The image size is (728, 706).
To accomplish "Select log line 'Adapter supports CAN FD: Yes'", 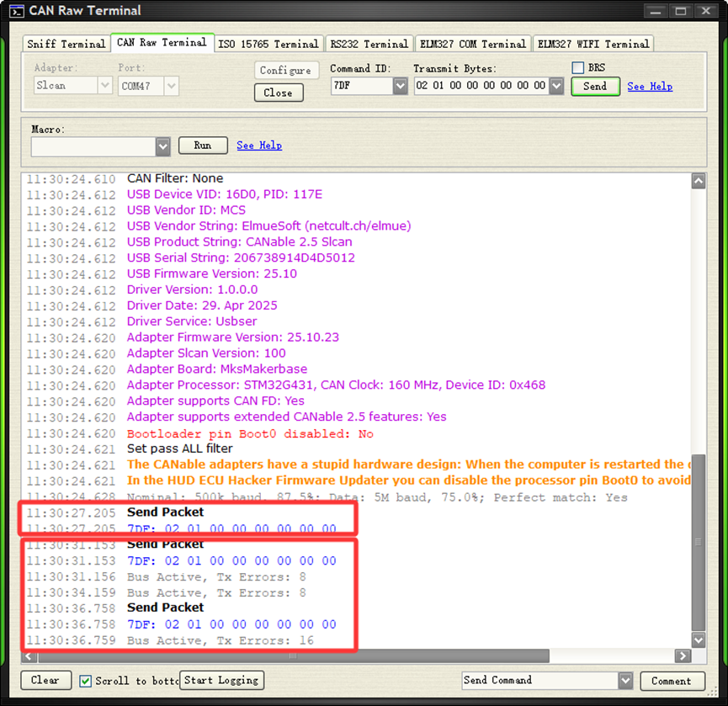I will (215, 401).
